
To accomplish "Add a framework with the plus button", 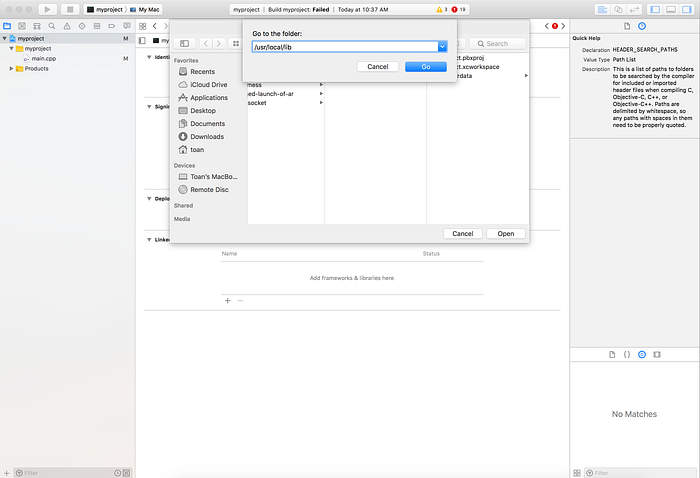I will click(x=228, y=301).
